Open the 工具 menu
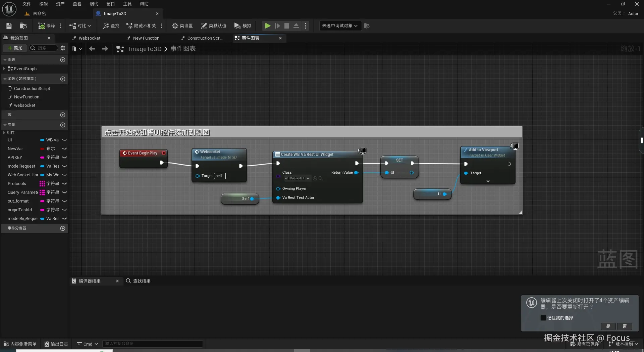Screen dimensions: 644x352 pos(127,4)
